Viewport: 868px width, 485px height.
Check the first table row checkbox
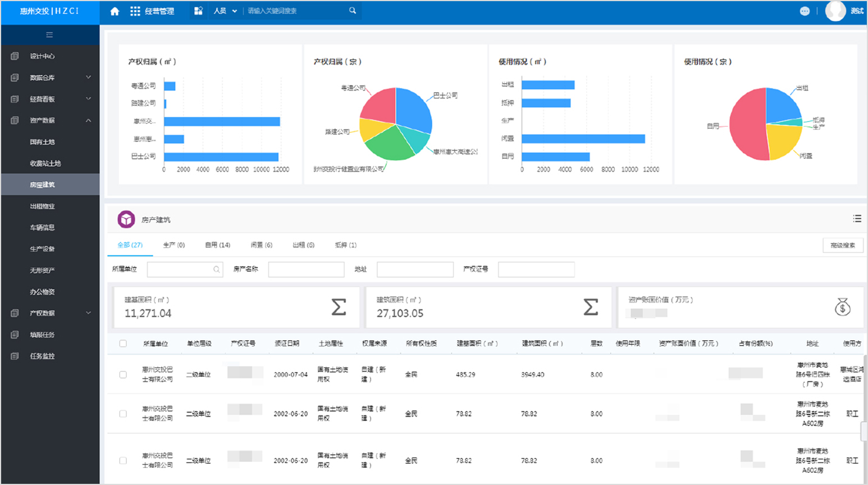click(x=123, y=374)
